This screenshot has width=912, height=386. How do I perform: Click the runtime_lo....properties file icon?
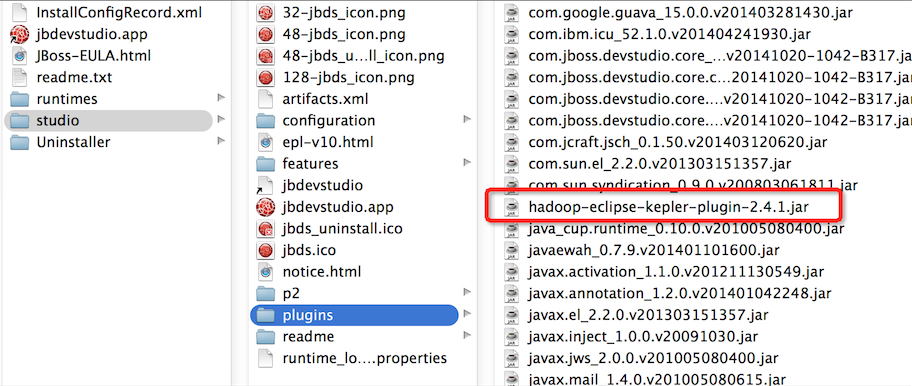(x=266, y=358)
